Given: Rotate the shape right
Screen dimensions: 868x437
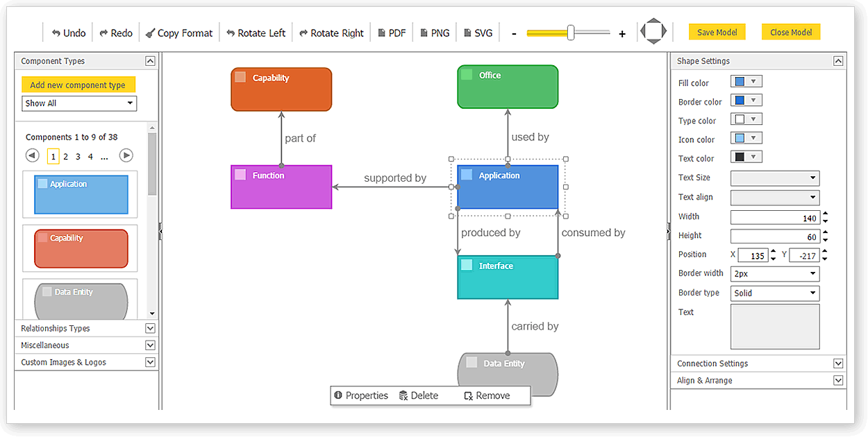Looking at the screenshot, I should tap(331, 33).
